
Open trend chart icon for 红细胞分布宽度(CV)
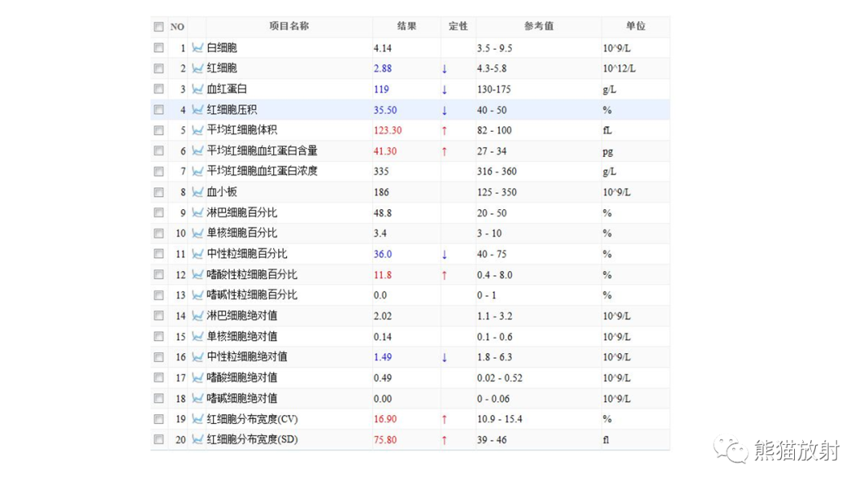pyautogui.click(x=197, y=419)
